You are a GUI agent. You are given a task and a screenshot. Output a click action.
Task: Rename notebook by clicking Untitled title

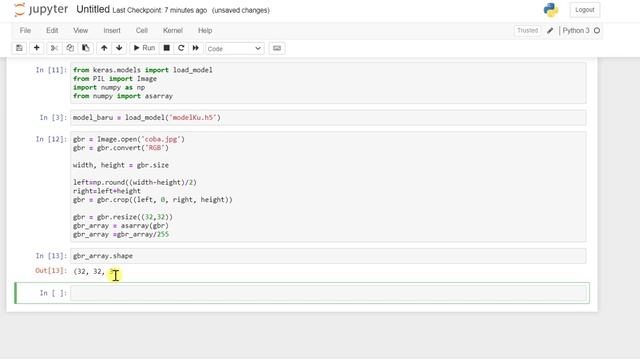(93, 9)
